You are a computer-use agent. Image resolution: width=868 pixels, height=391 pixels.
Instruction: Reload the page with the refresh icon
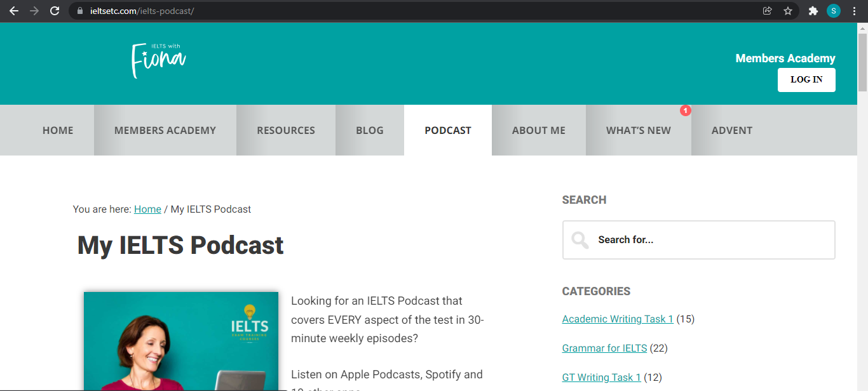pos(55,11)
